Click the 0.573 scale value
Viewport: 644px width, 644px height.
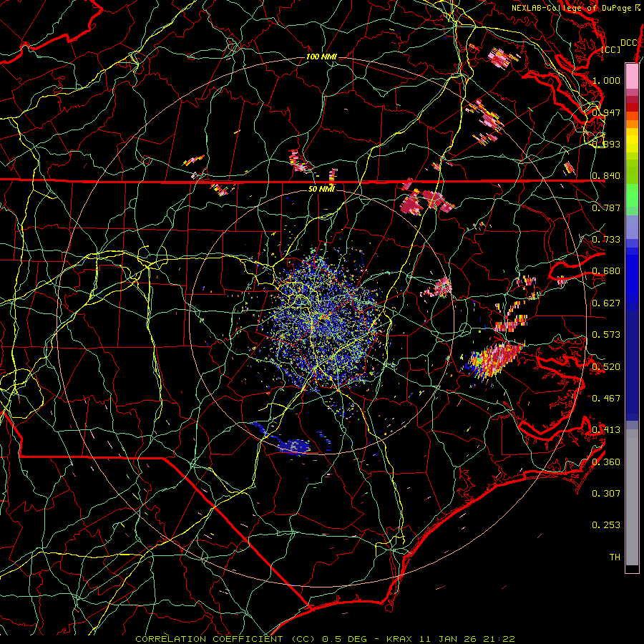(606, 335)
